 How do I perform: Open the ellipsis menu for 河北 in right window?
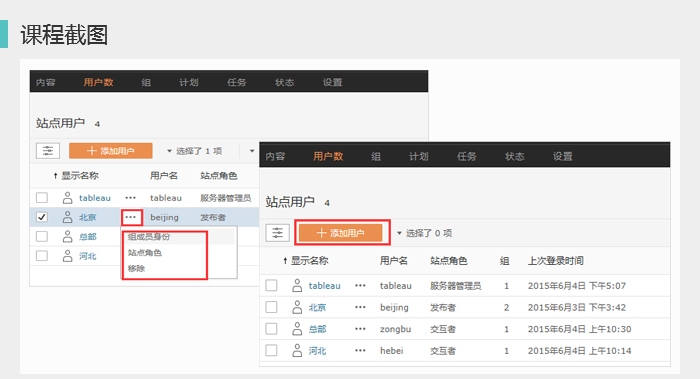tap(360, 350)
